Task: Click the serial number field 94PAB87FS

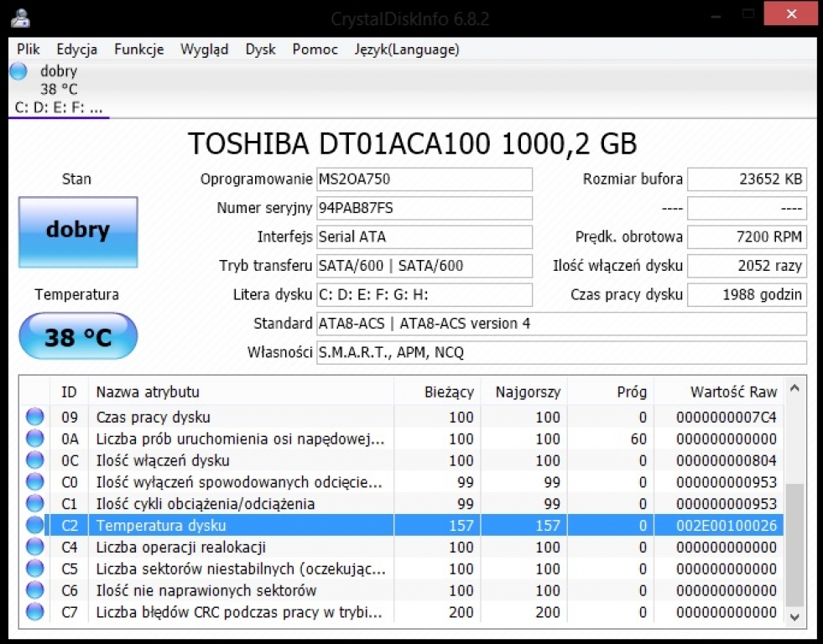Action: pyautogui.click(x=425, y=208)
